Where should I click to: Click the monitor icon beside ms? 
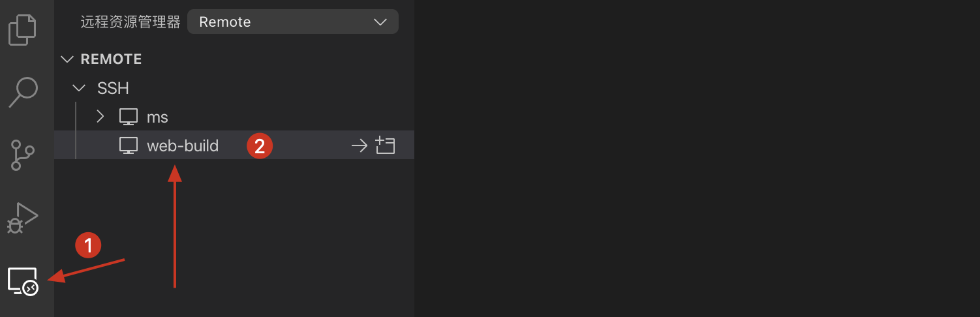tap(129, 117)
